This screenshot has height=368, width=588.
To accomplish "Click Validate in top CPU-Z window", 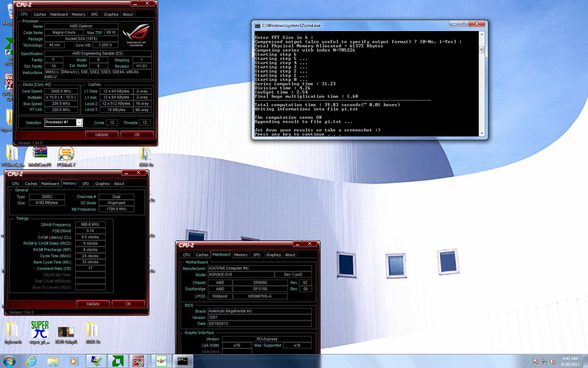I will (101, 135).
